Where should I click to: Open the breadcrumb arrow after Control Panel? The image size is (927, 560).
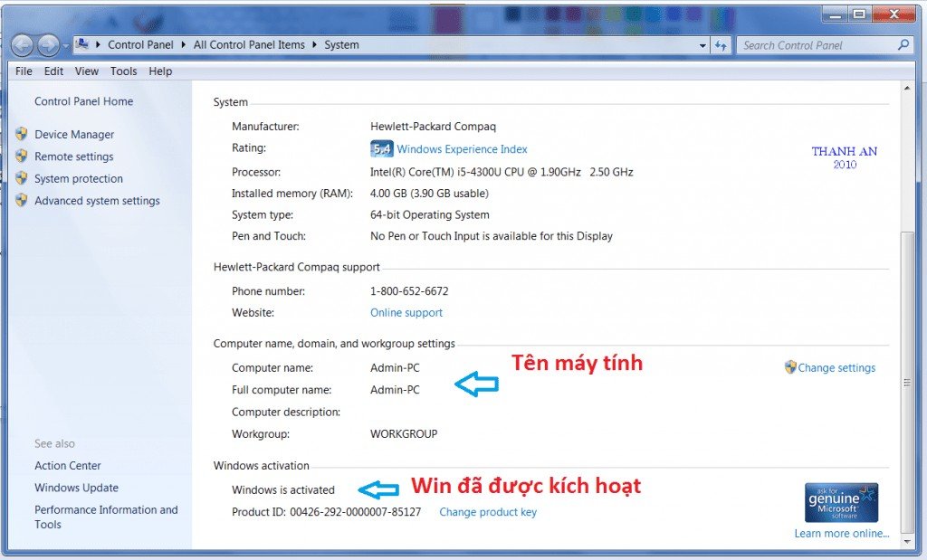pyautogui.click(x=186, y=44)
